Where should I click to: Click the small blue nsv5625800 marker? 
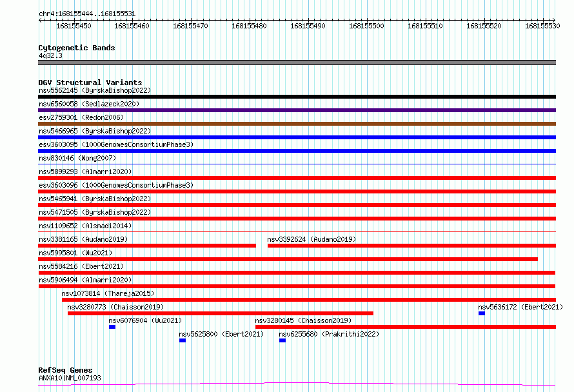(183, 340)
